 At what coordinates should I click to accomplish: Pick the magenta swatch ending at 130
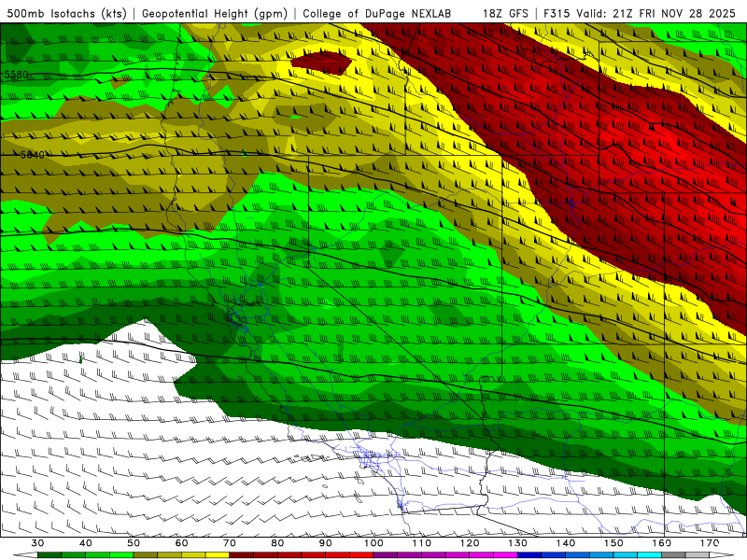[x=505, y=555]
